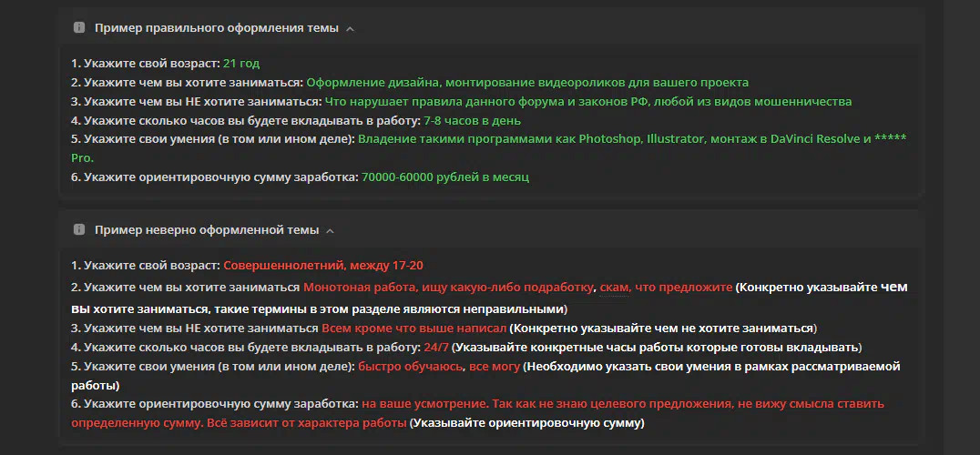Click the red phrase "все могу"
This screenshot has width=980, height=455.
tap(495, 367)
